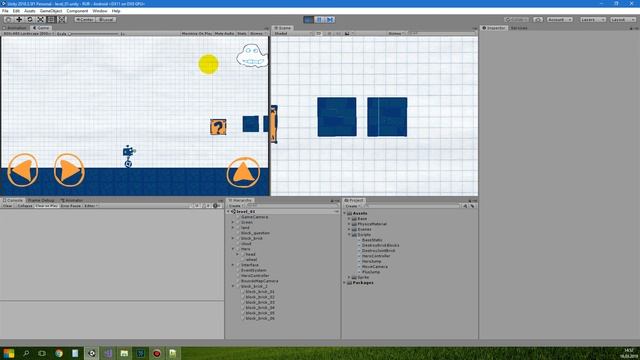Select the MoveCamera script in Project
The width and height of the screenshot is (640, 360).
pyautogui.click(x=375, y=267)
